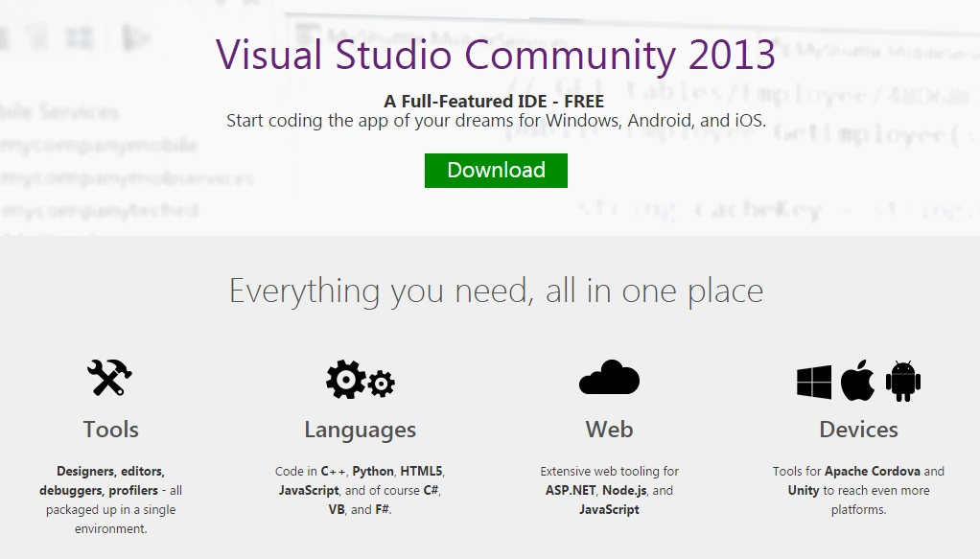
Task: Click the bold Python text under Languages
Action: (373, 471)
